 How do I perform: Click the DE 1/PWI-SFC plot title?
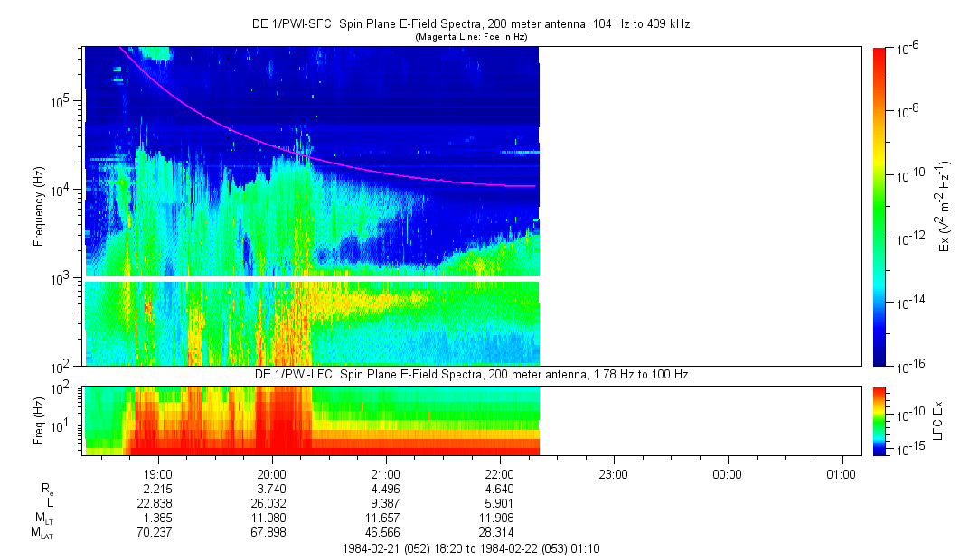click(x=471, y=24)
